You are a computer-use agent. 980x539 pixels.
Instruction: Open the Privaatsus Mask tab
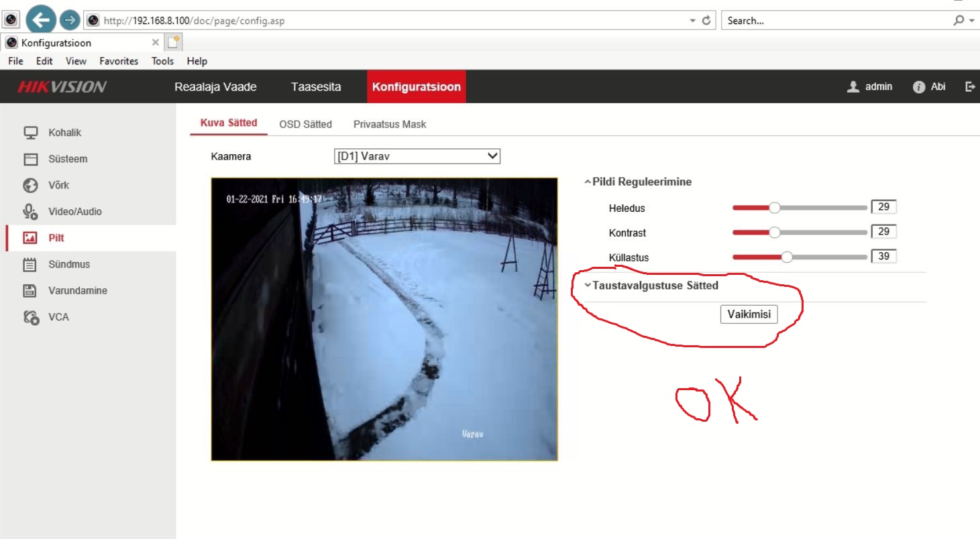tap(390, 124)
